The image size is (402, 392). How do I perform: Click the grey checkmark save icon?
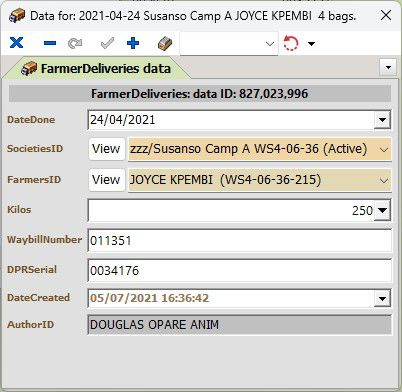point(107,43)
